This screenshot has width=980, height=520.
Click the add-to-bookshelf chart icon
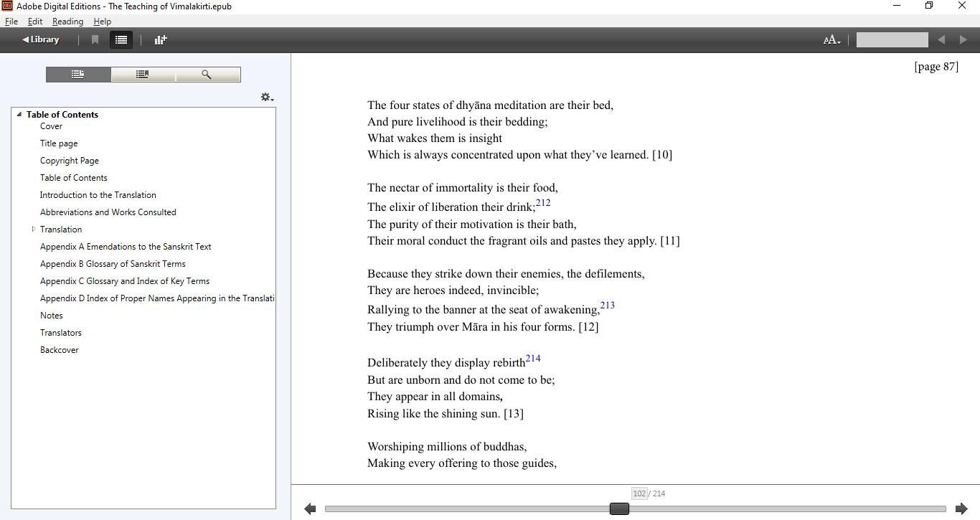(x=161, y=40)
